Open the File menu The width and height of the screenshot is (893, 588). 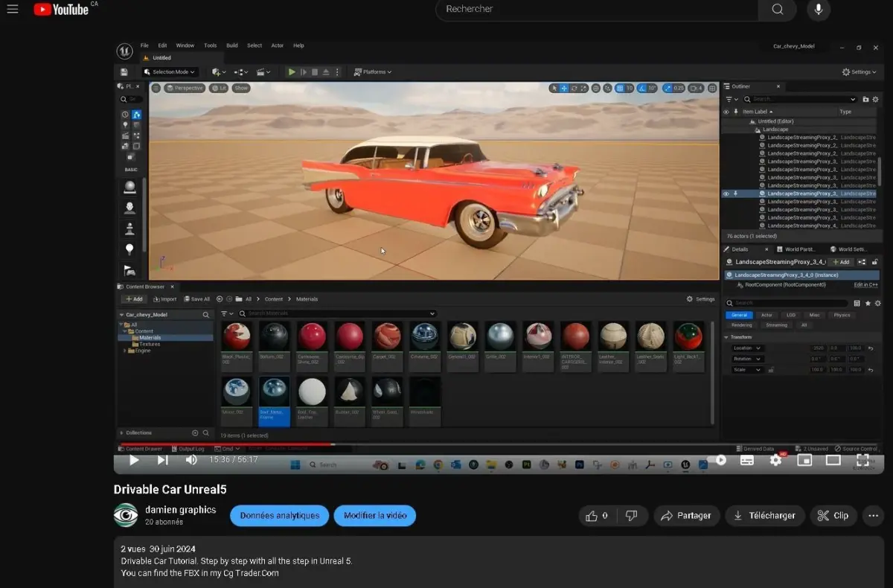[x=144, y=45]
